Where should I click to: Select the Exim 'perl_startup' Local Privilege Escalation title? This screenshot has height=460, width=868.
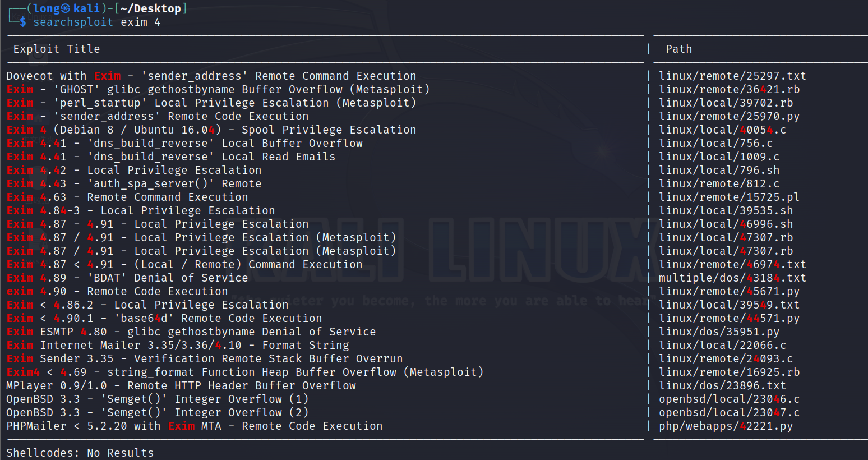[x=211, y=103]
